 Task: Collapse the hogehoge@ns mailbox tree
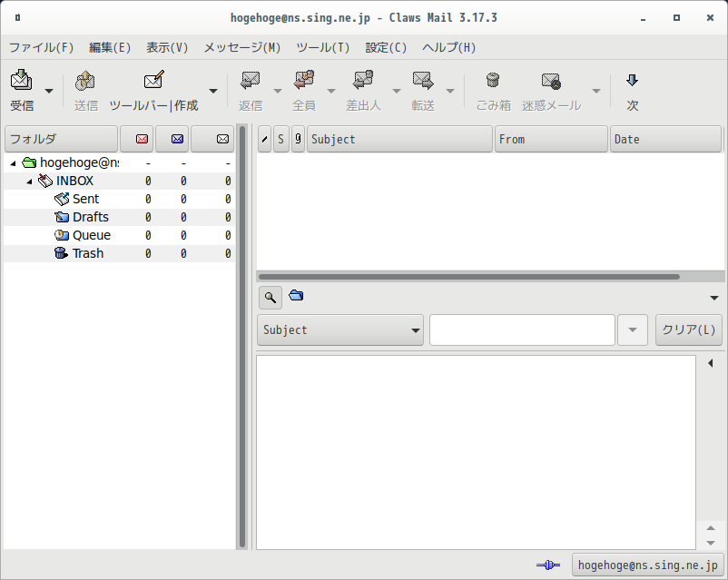13,163
